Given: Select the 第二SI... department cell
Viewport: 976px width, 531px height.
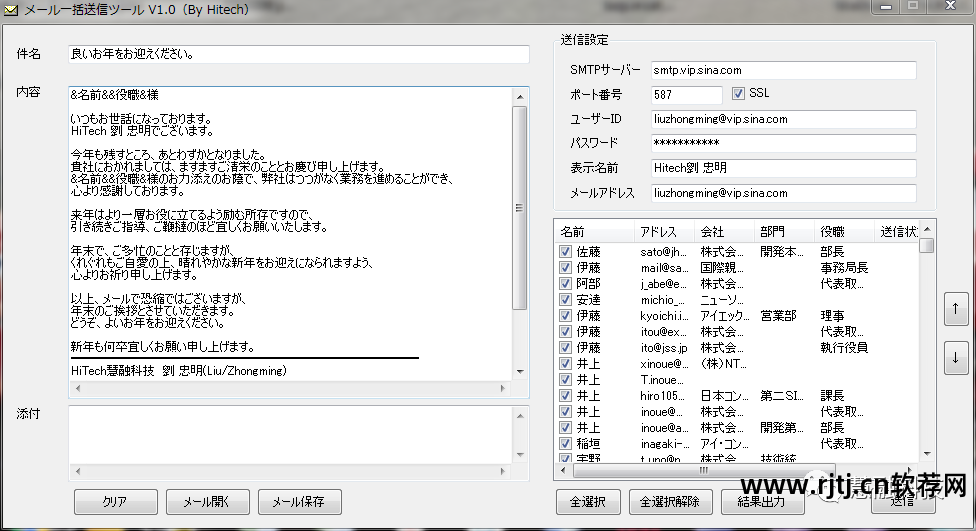Looking at the screenshot, I should pos(782,395).
